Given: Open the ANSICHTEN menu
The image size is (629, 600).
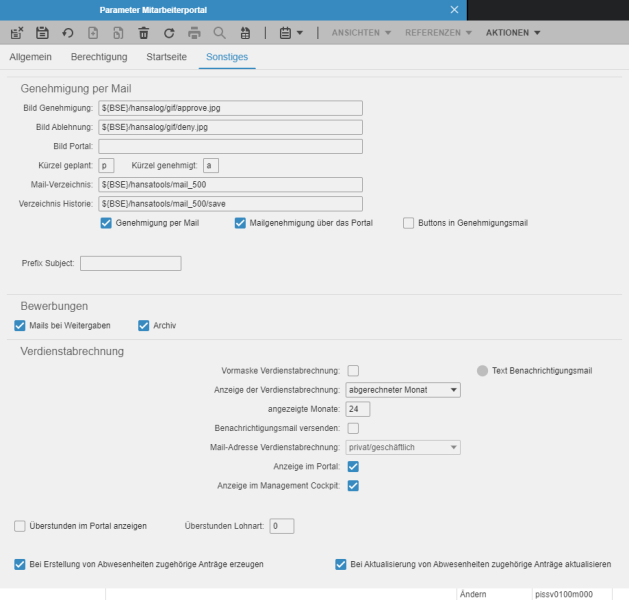Looking at the screenshot, I should point(361,33).
